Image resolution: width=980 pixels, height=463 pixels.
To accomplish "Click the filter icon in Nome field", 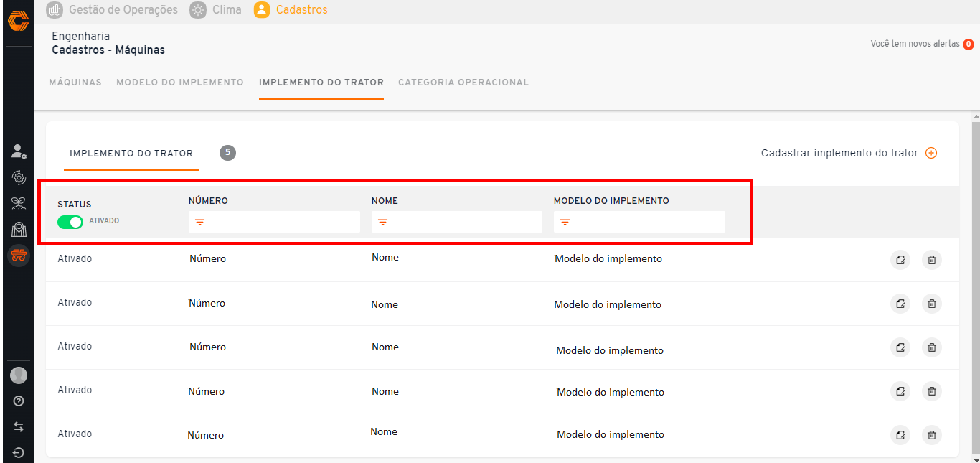I will pos(383,223).
